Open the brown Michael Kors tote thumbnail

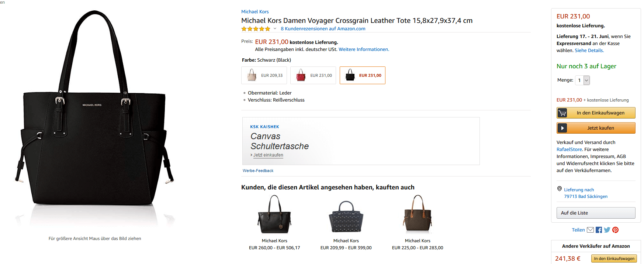tap(418, 214)
